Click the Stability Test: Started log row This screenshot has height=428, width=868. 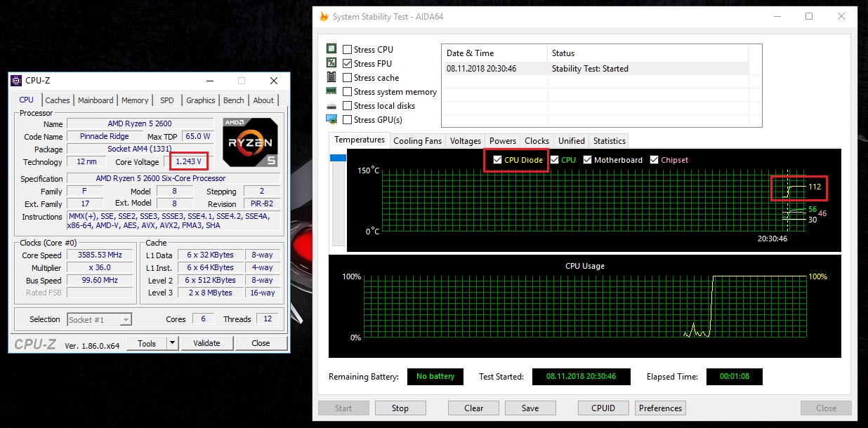click(x=595, y=69)
